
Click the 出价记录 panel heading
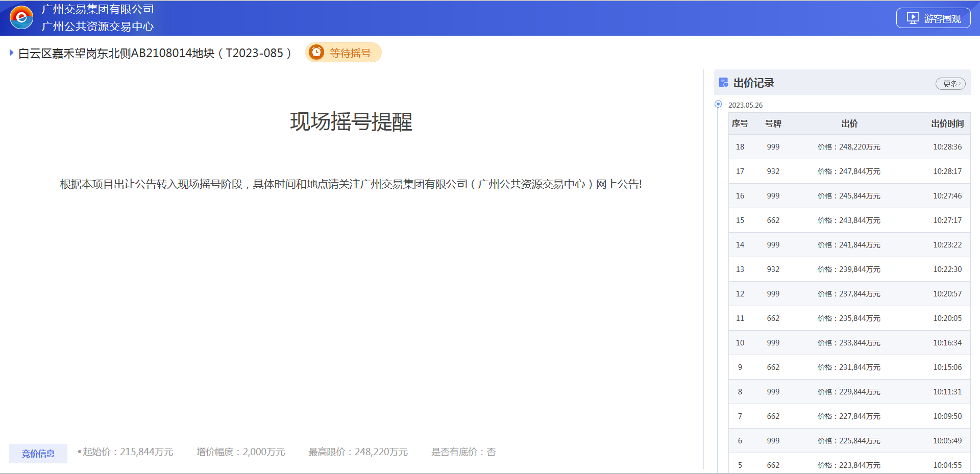753,83
